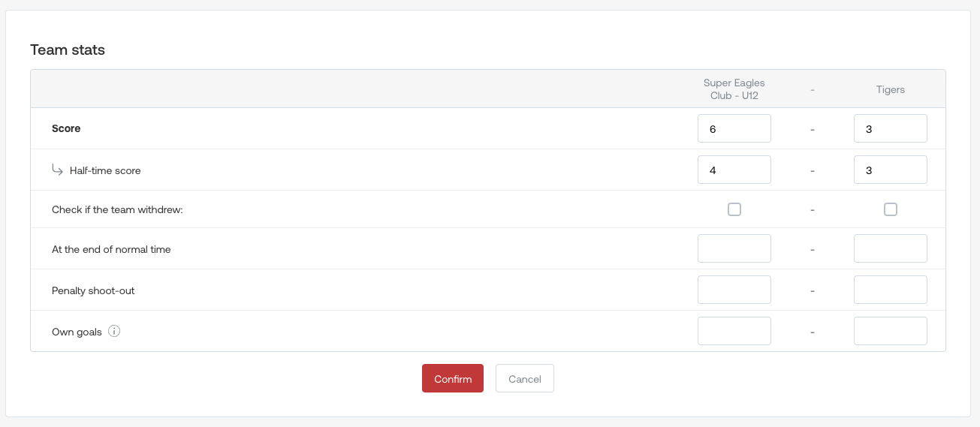Screen dimensions: 980x427
Task: Focus Super Eagles penalty shoot-out field
Action: click(734, 290)
